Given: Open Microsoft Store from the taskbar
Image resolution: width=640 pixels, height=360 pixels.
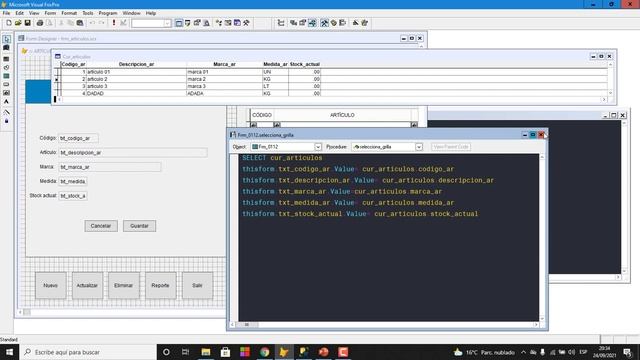Looking at the screenshot, I should (x=225, y=352).
